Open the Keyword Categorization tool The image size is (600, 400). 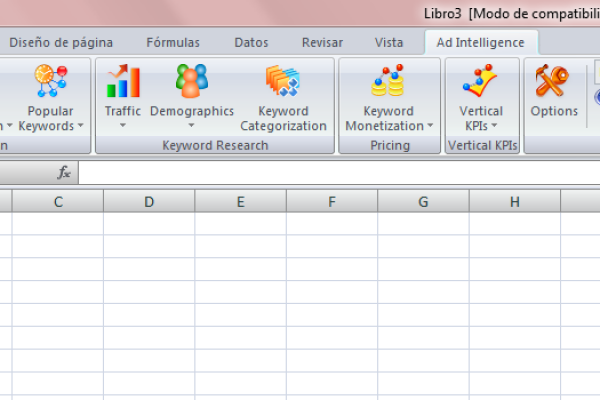(283, 81)
